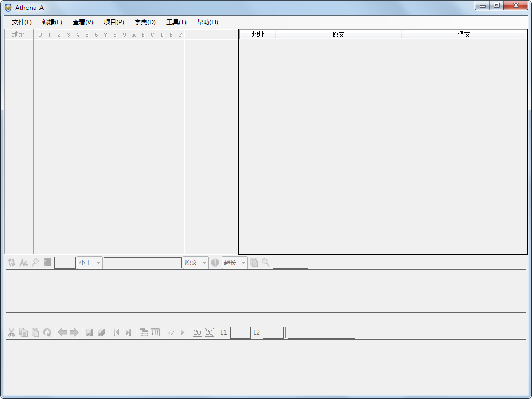Jump to first record with the |< icon
532x399 pixels.
116,332
